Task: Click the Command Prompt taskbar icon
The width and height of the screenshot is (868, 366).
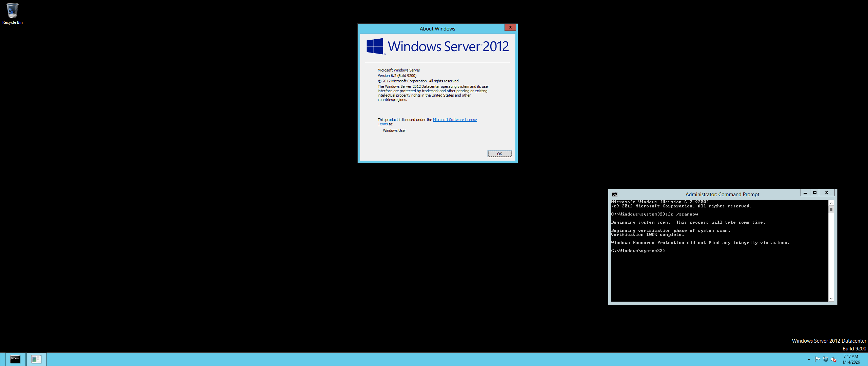Action: [x=15, y=359]
